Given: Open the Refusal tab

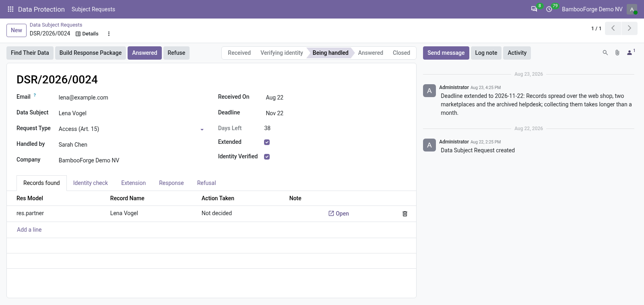Looking at the screenshot, I should click(x=206, y=183).
